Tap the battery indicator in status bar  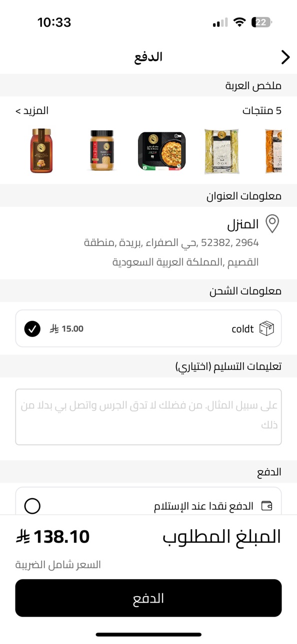click(x=262, y=22)
